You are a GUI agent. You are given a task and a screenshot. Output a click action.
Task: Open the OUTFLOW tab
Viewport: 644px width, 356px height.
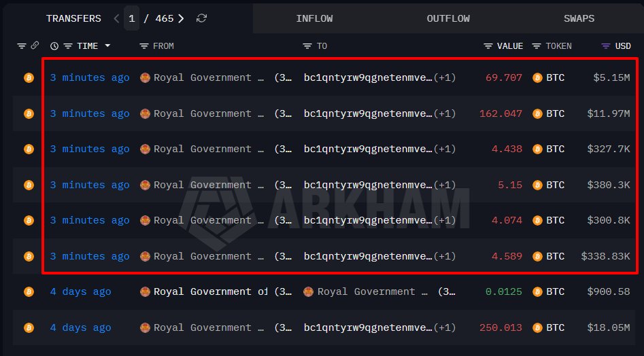(448, 18)
